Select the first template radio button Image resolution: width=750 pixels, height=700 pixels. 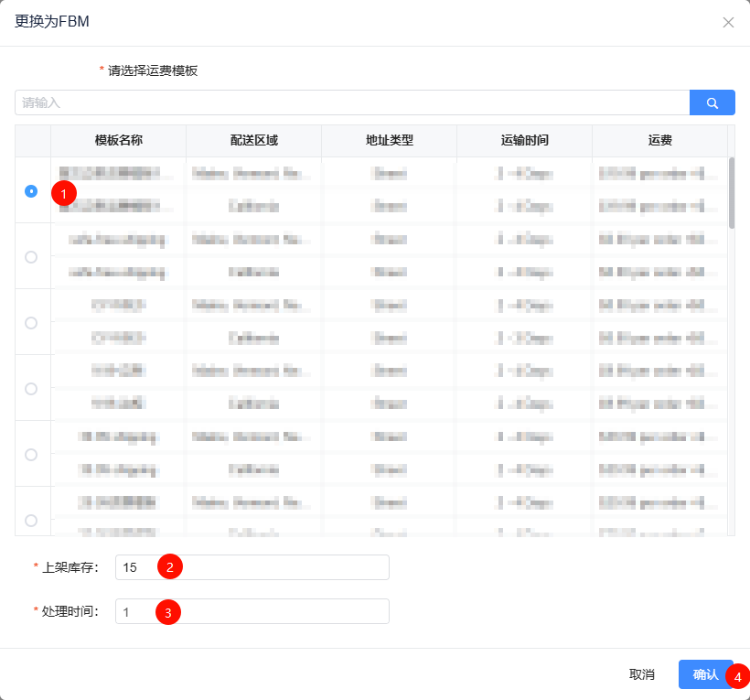click(x=32, y=191)
